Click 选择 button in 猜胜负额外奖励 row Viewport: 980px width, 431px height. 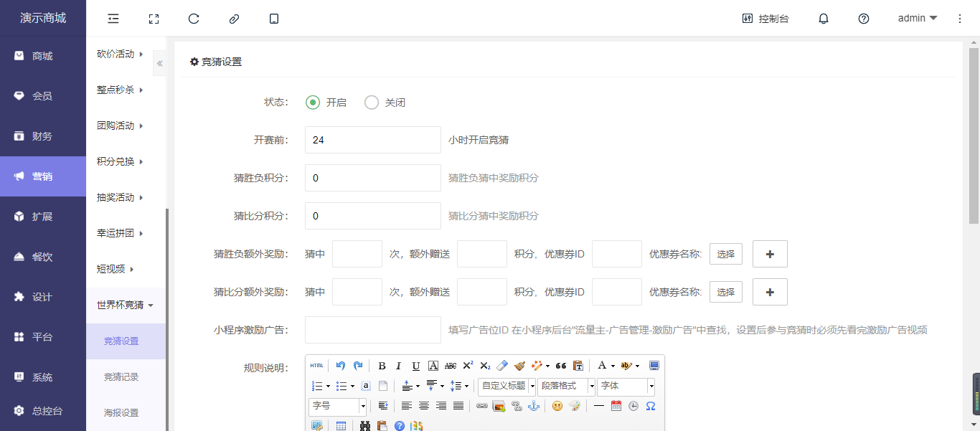click(726, 254)
